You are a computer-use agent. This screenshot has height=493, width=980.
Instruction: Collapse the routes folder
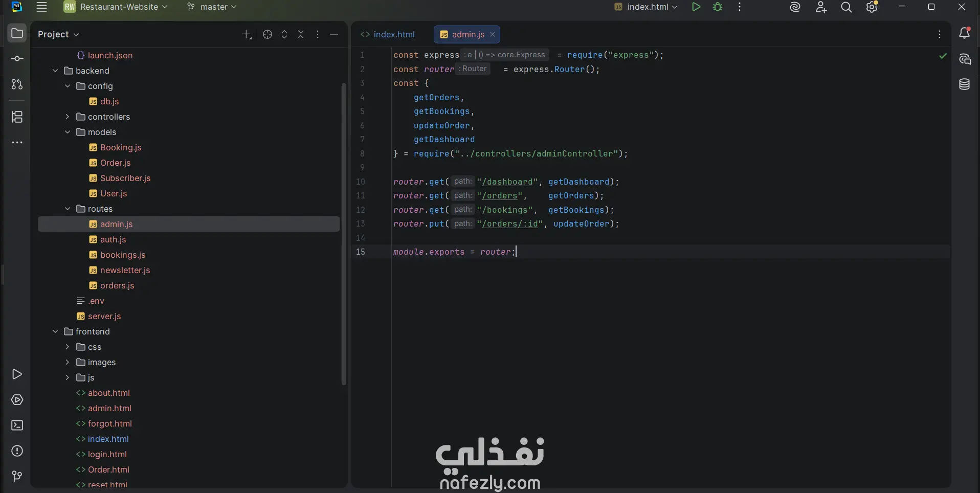click(68, 209)
